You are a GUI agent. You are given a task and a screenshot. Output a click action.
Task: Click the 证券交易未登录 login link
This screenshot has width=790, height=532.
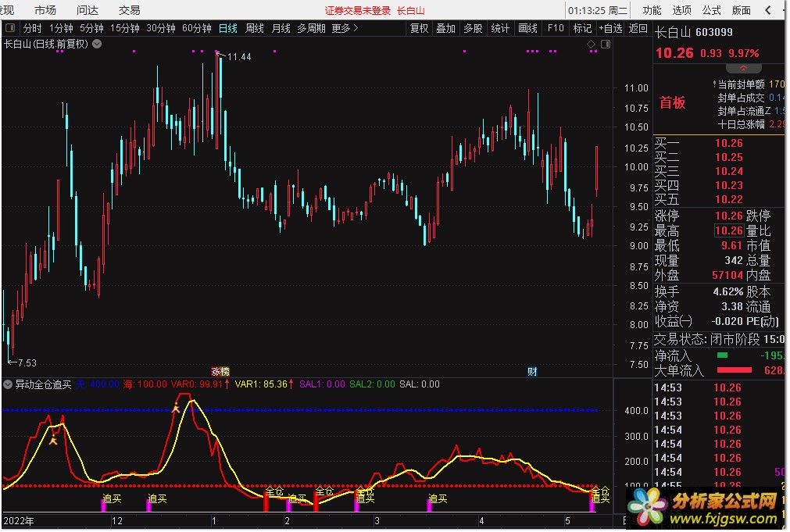357,11
